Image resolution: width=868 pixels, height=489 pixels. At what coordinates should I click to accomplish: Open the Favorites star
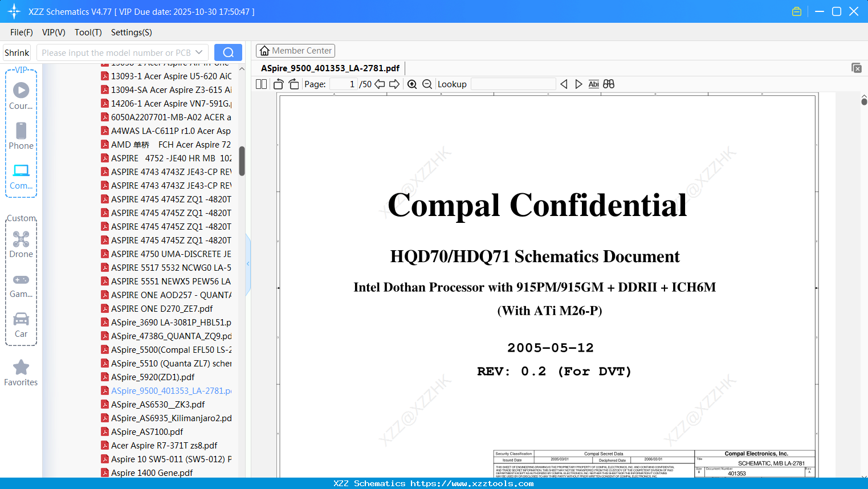pos(21,373)
